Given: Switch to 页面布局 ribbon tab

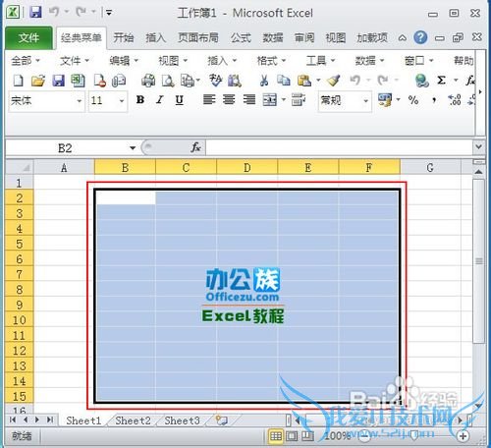Looking at the screenshot, I should pyautogui.click(x=197, y=38).
